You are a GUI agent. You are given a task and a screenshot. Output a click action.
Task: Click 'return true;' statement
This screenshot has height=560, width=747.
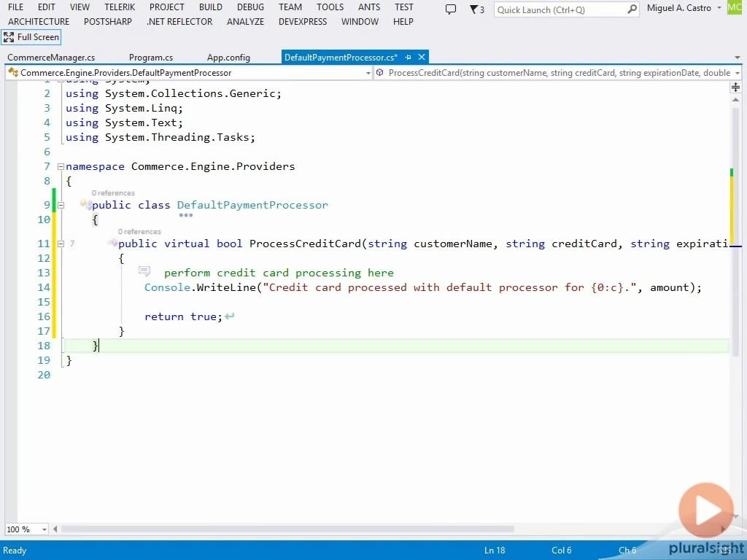(x=183, y=316)
